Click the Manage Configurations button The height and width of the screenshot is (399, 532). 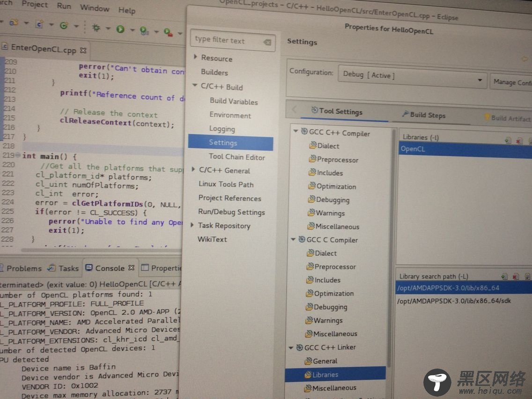(x=511, y=82)
